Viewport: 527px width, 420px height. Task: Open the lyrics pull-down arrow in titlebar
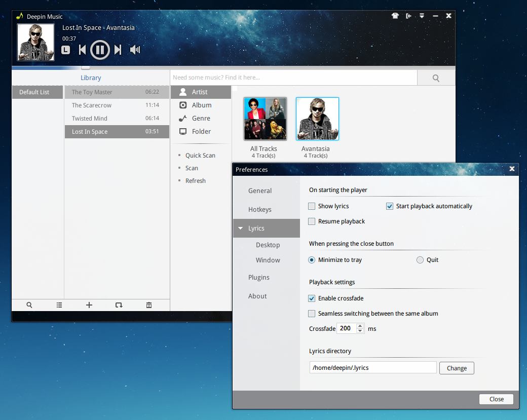(x=422, y=16)
